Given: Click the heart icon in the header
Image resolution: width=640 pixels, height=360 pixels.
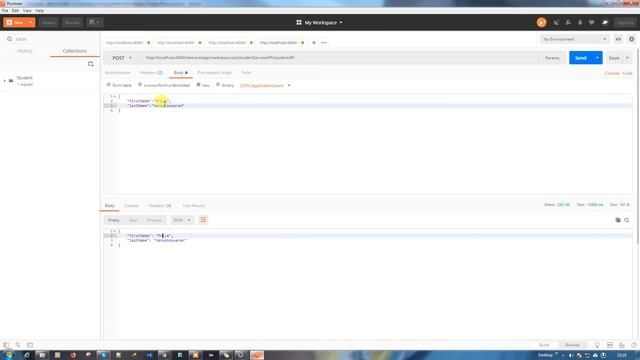Looking at the screenshot, I should tap(592, 23).
